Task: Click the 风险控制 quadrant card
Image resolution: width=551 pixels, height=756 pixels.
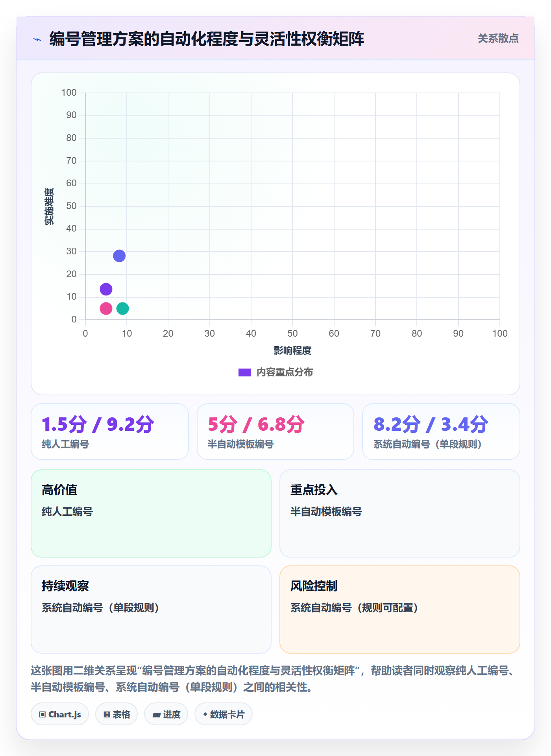Action: 400,610
